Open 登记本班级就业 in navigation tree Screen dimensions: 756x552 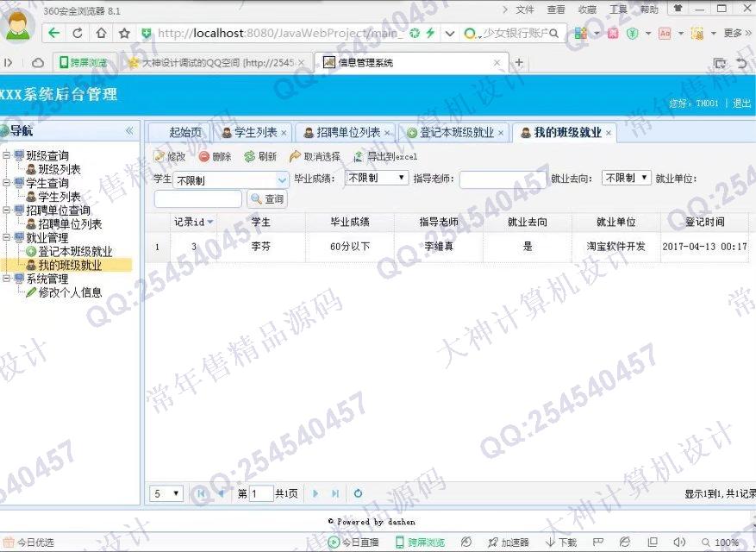pos(75,251)
